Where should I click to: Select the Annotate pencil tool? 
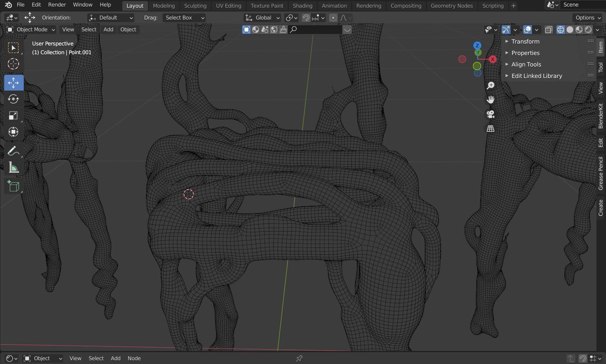13,151
